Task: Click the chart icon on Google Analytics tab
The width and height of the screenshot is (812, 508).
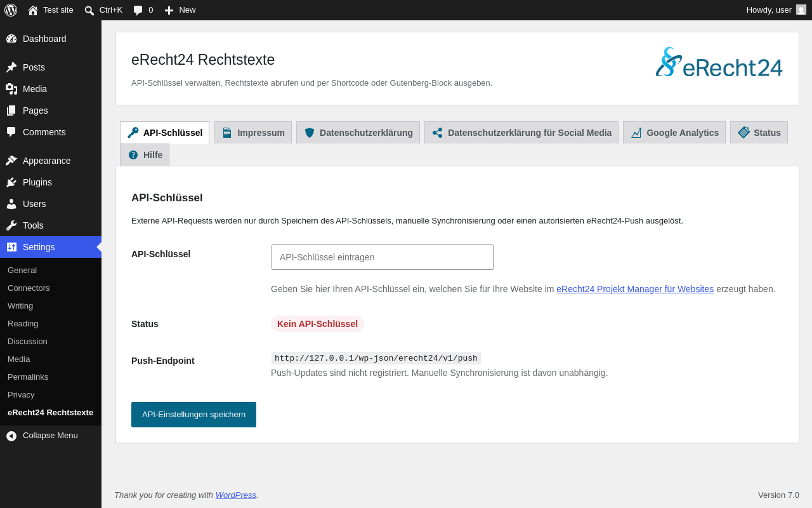Action: tap(636, 133)
